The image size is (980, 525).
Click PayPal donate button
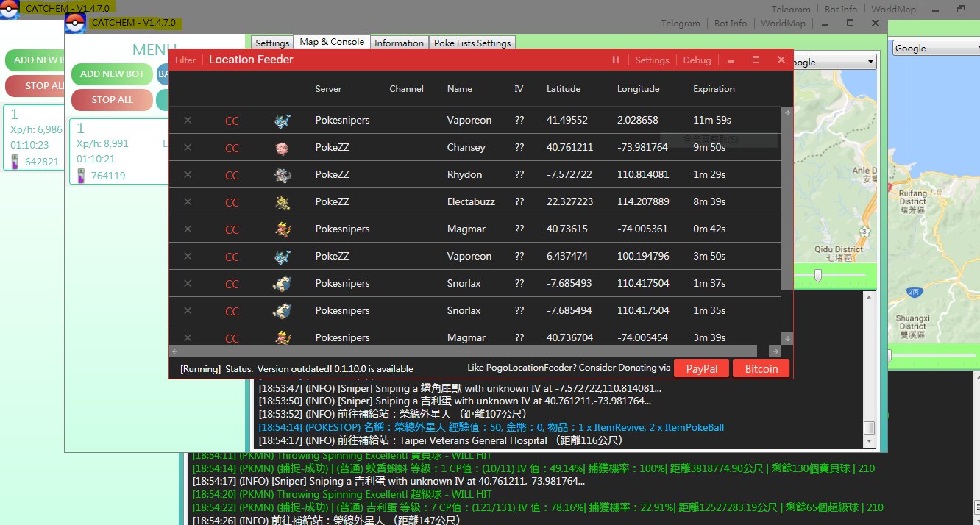tap(701, 368)
